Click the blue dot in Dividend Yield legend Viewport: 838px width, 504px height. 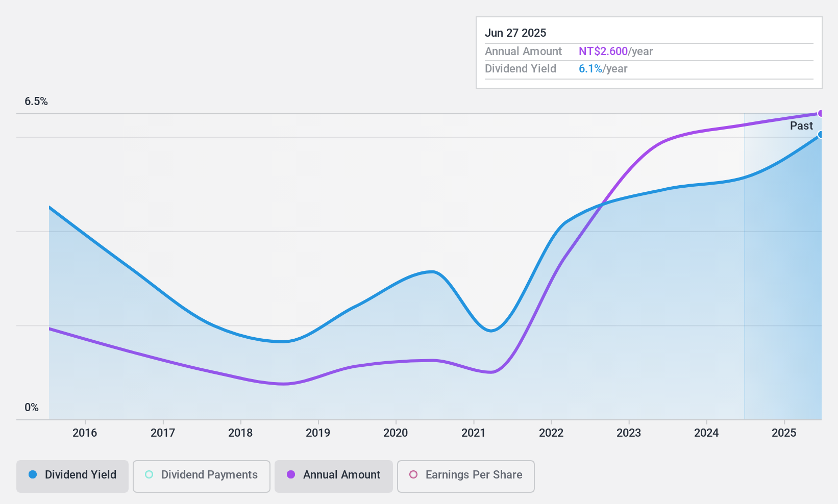pyautogui.click(x=33, y=474)
